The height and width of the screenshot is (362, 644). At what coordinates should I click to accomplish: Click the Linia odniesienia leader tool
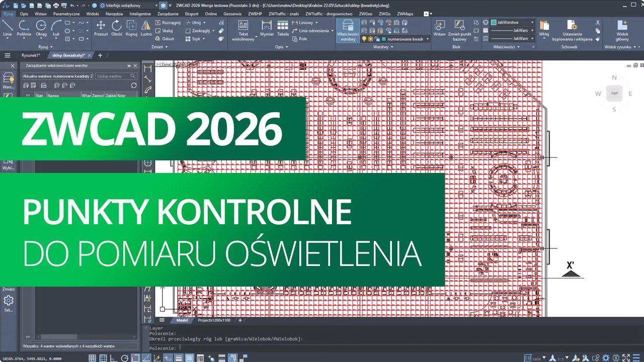coord(310,31)
